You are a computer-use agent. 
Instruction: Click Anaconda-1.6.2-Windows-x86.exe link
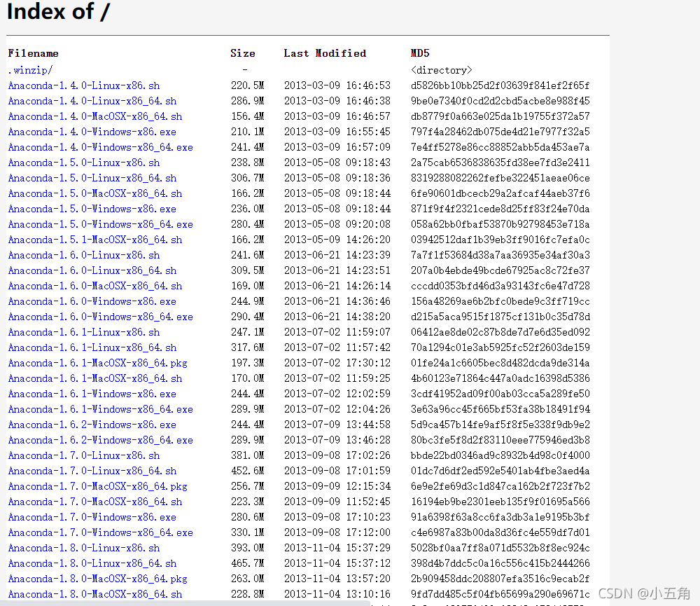[92, 425]
